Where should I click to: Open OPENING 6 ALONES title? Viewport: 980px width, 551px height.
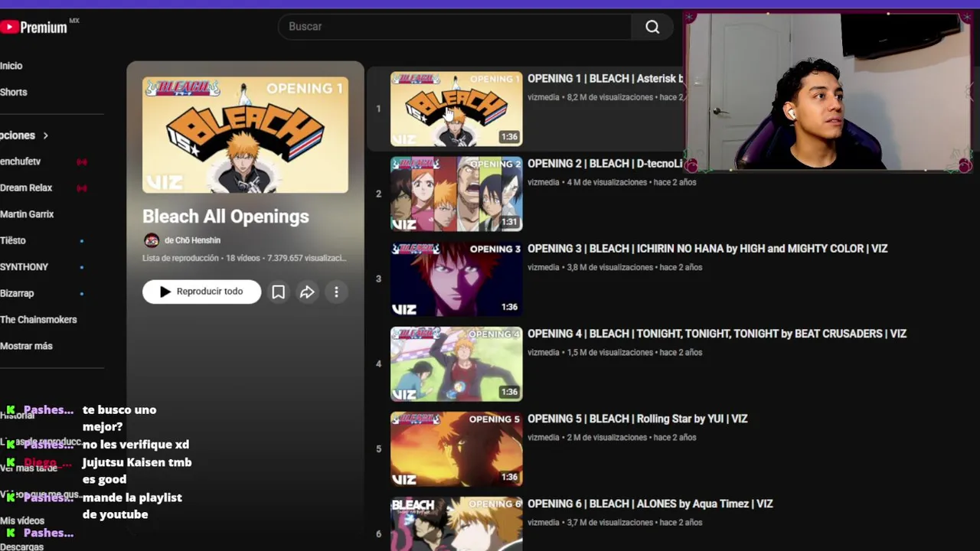tap(650, 504)
